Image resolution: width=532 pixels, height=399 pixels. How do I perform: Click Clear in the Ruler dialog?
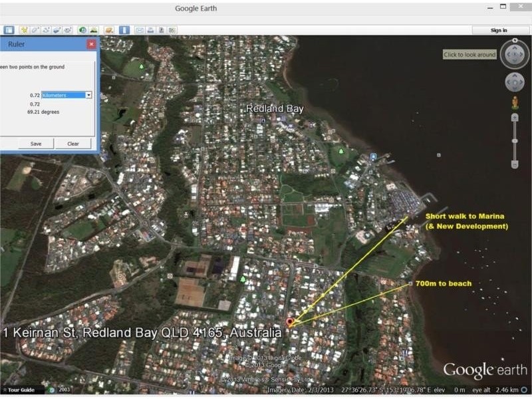pos(73,144)
